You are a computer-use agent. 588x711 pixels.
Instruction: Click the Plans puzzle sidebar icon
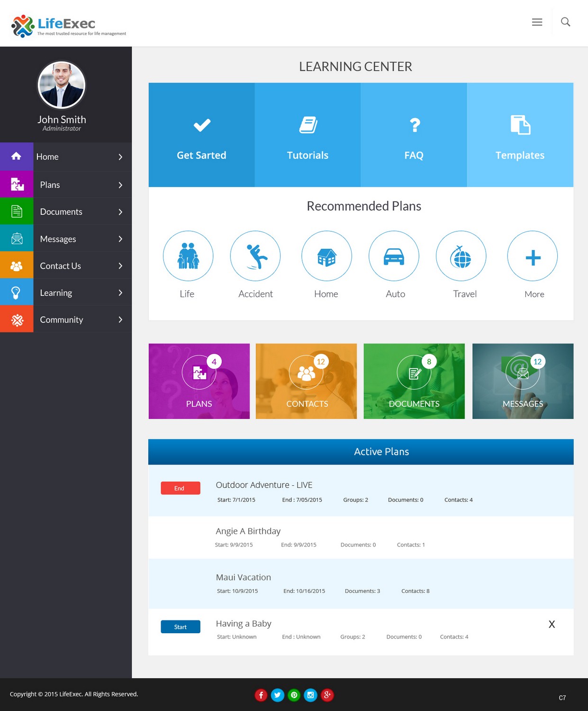click(17, 184)
